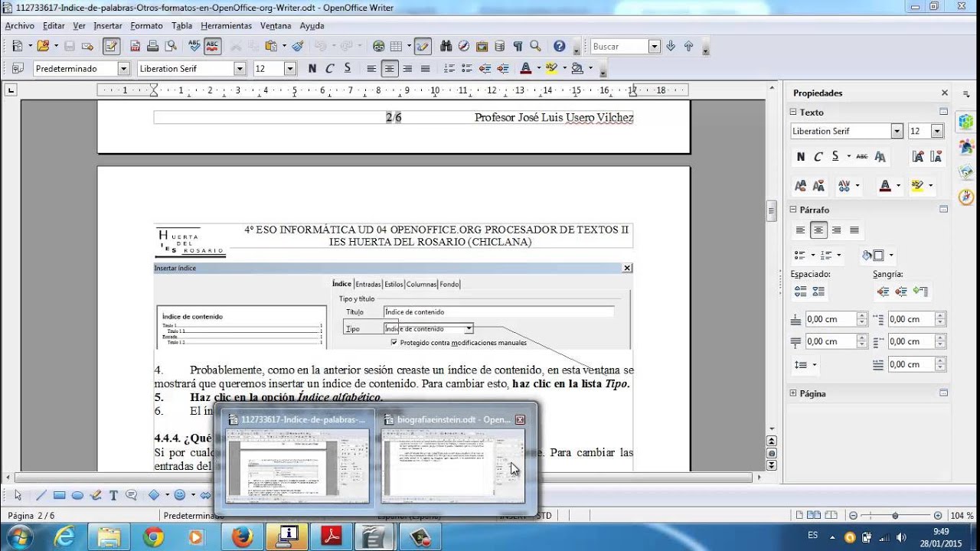Click the Windows Start button

tap(19, 536)
